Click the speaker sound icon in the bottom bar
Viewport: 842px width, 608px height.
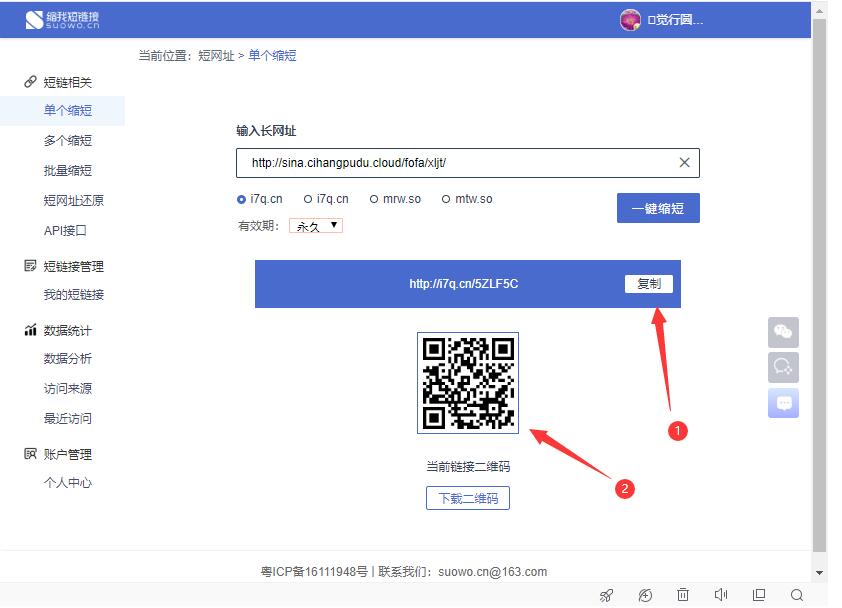click(721, 595)
